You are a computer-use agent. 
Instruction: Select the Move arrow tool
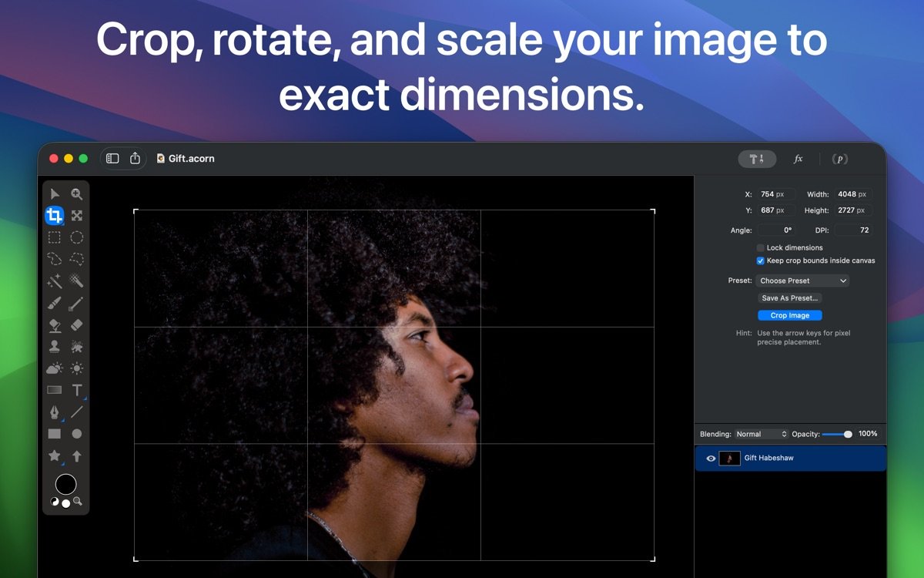tap(55, 193)
